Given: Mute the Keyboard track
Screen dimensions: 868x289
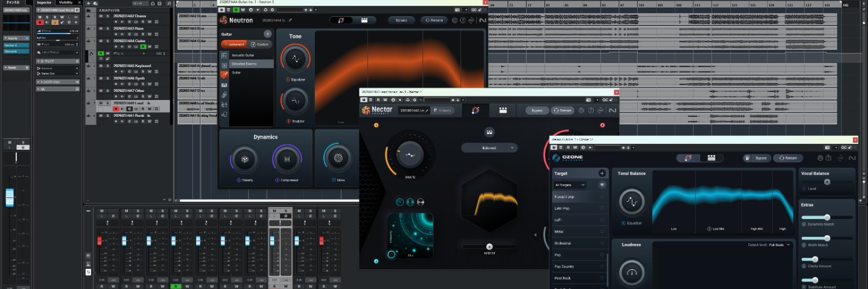Looking at the screenshot, I should pyautogui.click(x=101, y=66).
